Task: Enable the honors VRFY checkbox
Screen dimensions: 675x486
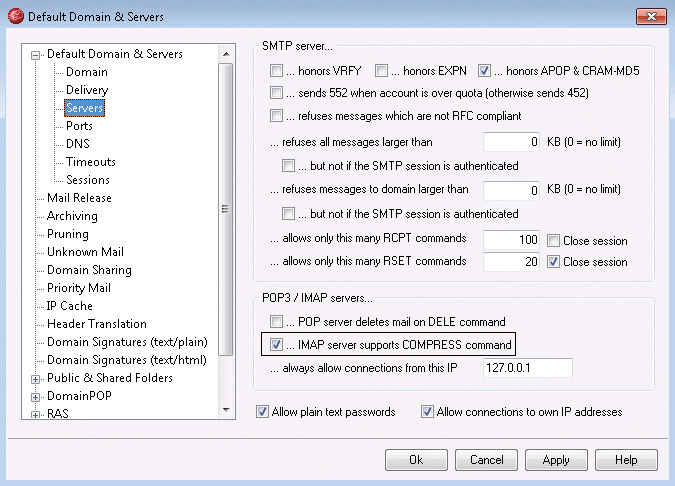Action: point(276,70)
